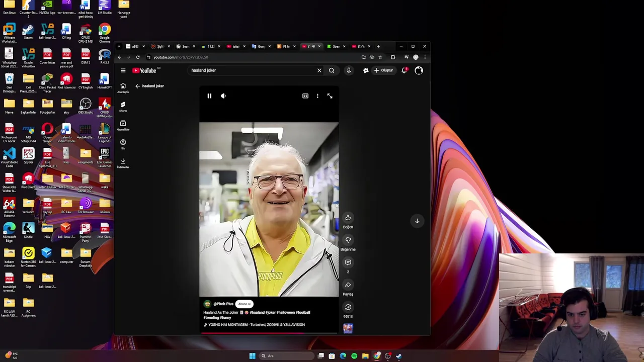Open the Chrome tab search dropdown
Viewport: 644px width, 362px height.
[119, 46]
